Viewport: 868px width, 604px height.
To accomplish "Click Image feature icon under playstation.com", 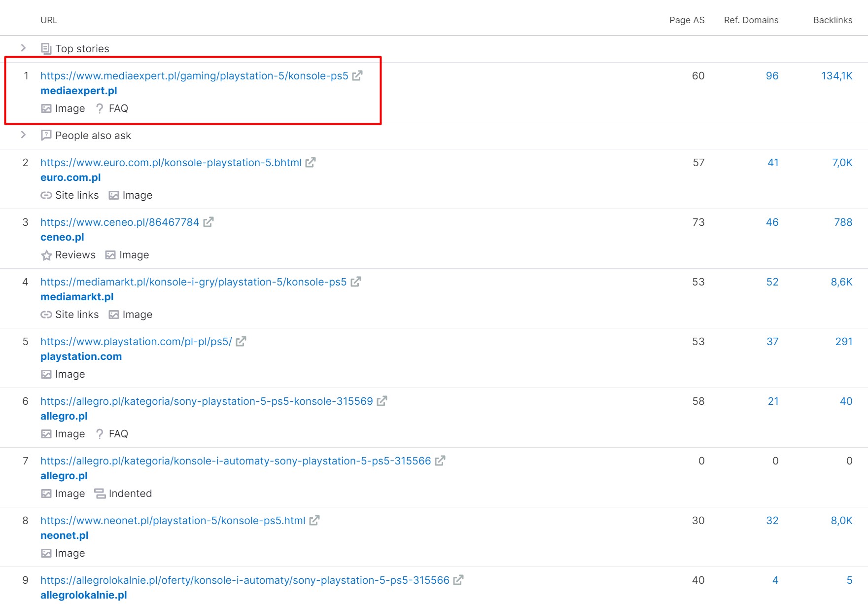I will pyautogui.click(x=46, y=374).
